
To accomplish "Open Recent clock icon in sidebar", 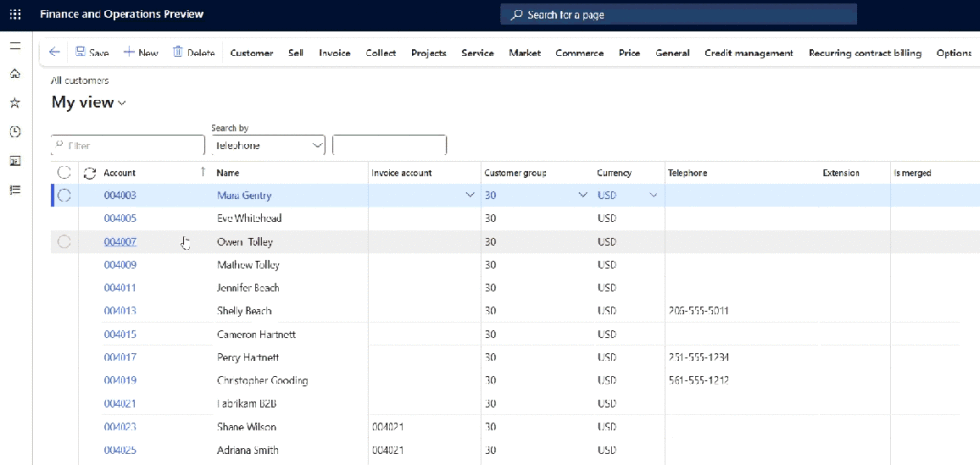I will point(14,131).
